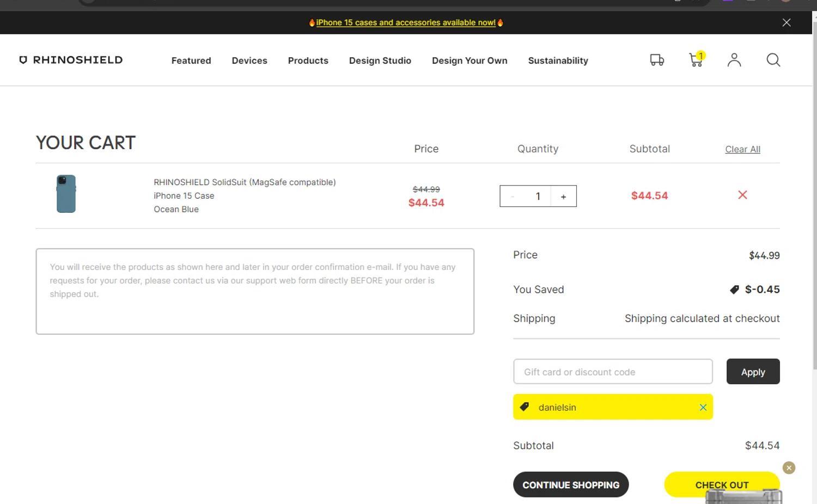This screenshot has height=504, width=817.
Task: Dismiss the iPhone 15 announcement banner
Action: (786, 22)
